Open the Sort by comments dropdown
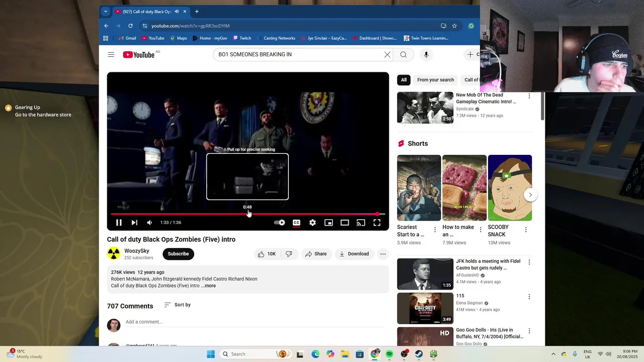The image size is (644, 362). pyautogui.click(x=178, y=305)
